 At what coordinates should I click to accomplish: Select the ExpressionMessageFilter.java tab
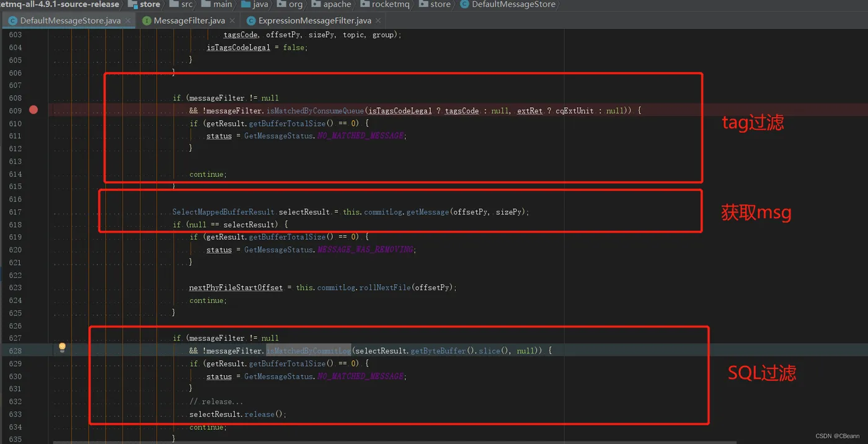click(312, 20)
